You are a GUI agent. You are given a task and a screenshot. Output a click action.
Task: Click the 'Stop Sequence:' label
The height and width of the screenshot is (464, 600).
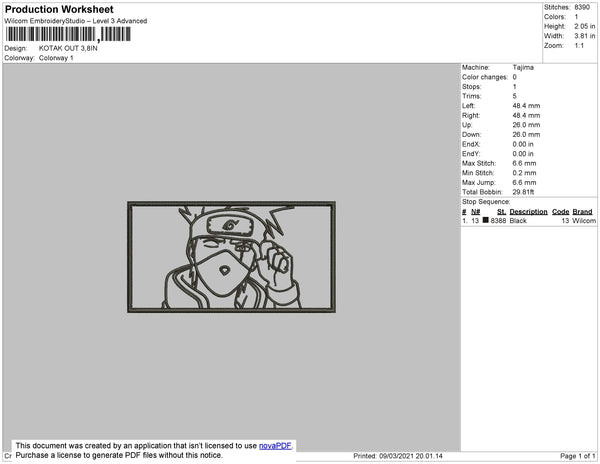tap(486, 202)
